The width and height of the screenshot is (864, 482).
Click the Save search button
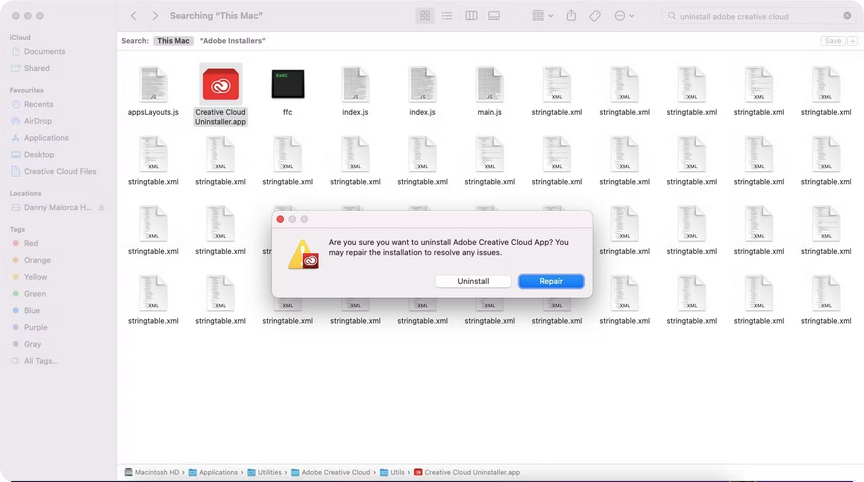pos(833,41)
